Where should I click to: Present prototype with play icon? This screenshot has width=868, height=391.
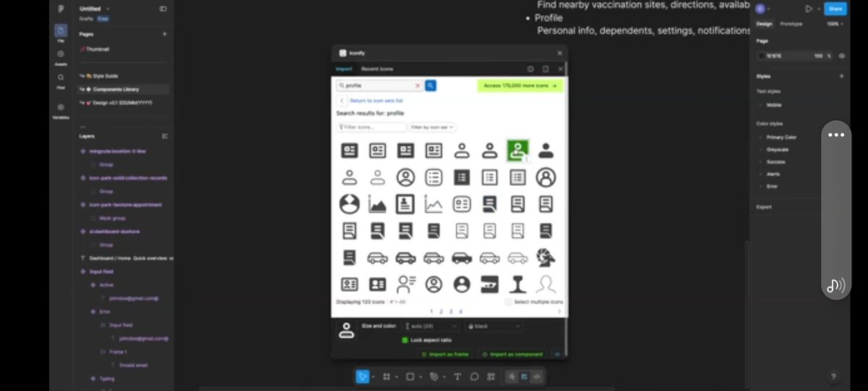809,9
